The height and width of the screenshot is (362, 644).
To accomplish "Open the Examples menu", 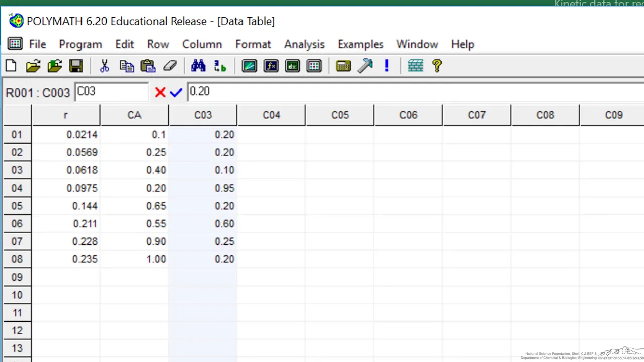I will tap(361, 44).
